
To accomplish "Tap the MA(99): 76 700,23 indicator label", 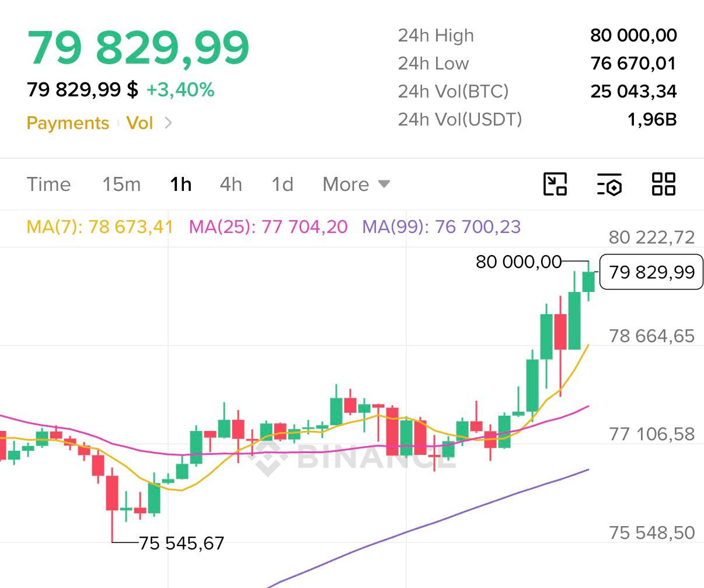I will 441,227.
